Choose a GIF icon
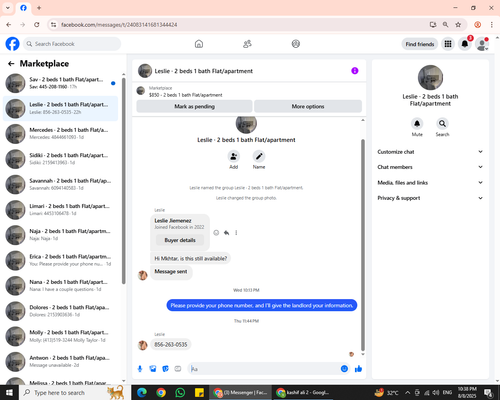Screen dimensions: 500x400 click(178, 369)
